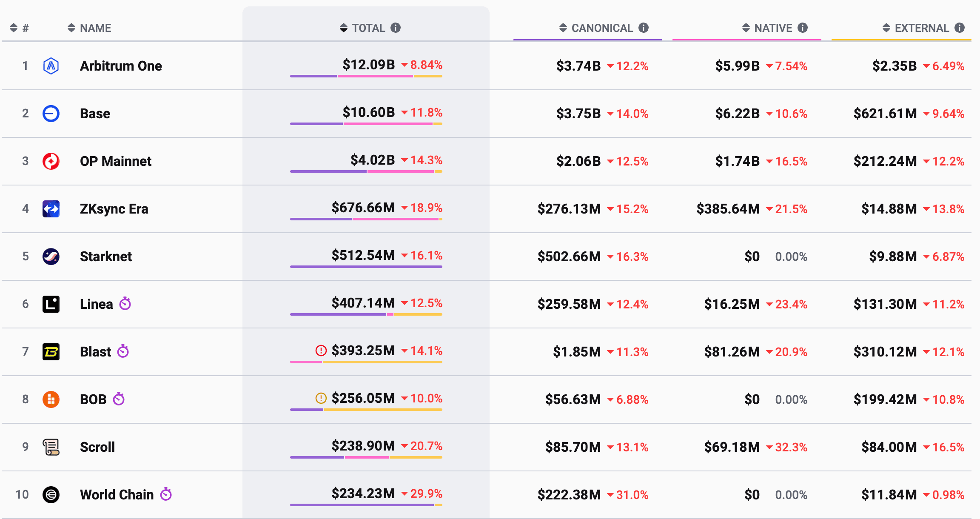Image resolution: width=980 pixels, height=519 pixels.
Task: Click the Base chain logo icon
Action: [51, 114]
